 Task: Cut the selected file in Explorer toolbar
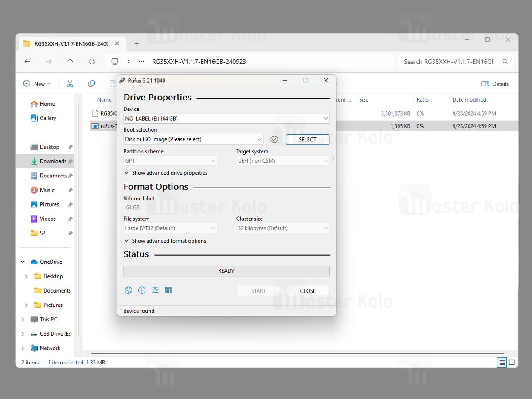coord(70,84)
